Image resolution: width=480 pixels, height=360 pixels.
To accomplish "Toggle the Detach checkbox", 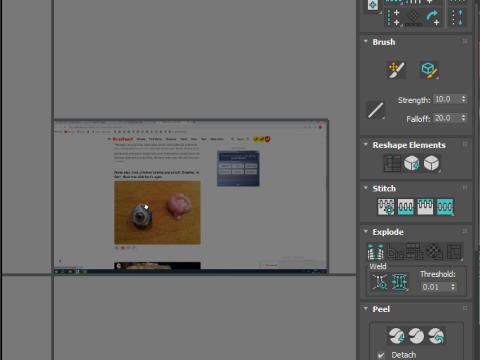I will click(381, 355).
